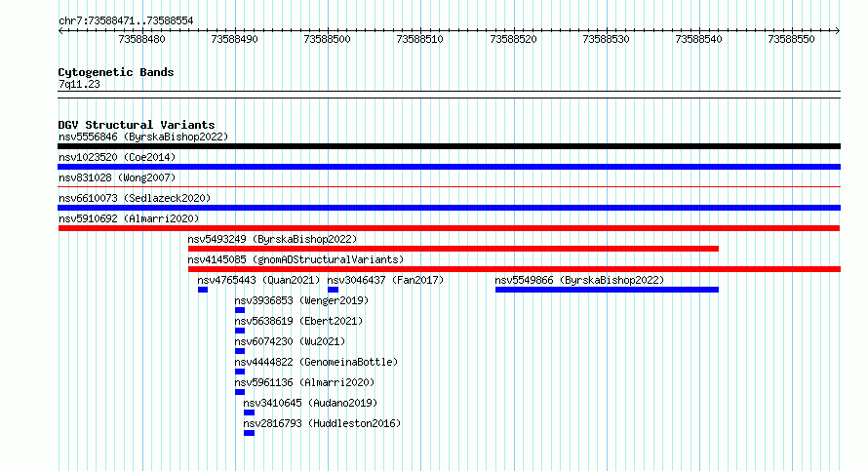Open the nsv3046437 (Fan2017) variant label
868x471 pixels.
coord(385,280)
